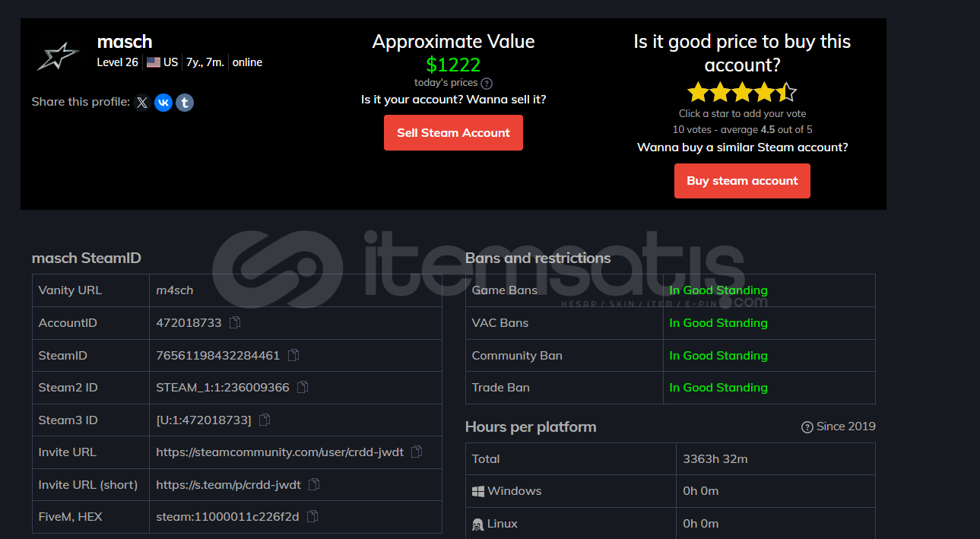The height and width of the screenshot is (539, 980).
Task: Rate the account five stars
Action: tap(786, 93)
